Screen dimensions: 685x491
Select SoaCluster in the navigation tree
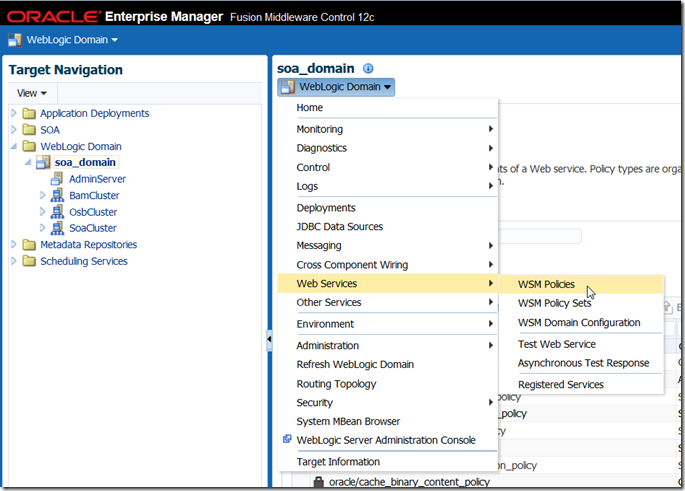(x=92, y=229)
